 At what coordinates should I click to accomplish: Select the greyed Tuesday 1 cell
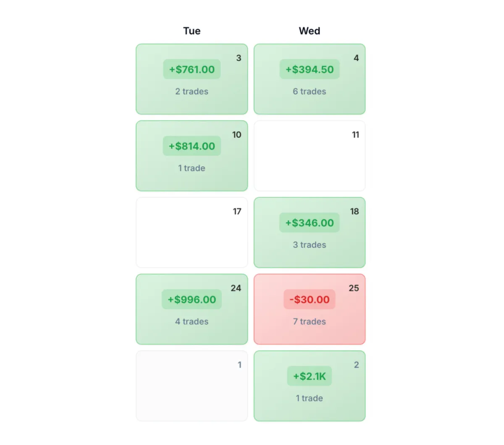192,386
